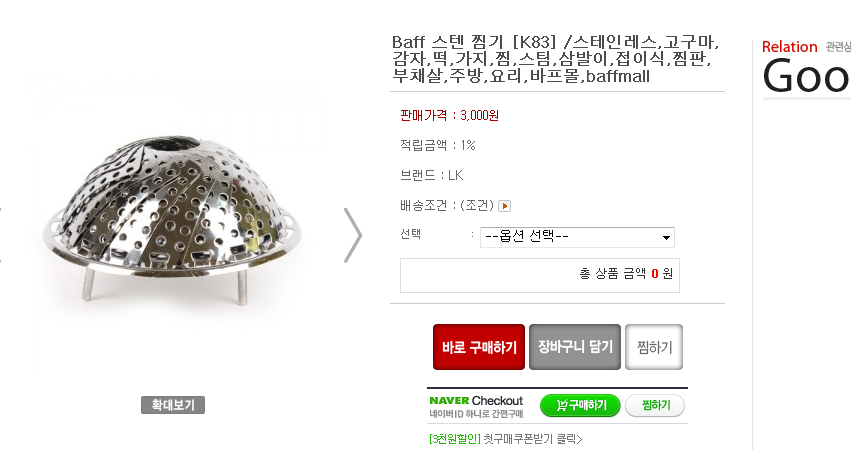Screen dimensions: 851x467
Task: Open the 옵션 선택 dropdown
Action: pyautogui.click(x=577, y=237)
